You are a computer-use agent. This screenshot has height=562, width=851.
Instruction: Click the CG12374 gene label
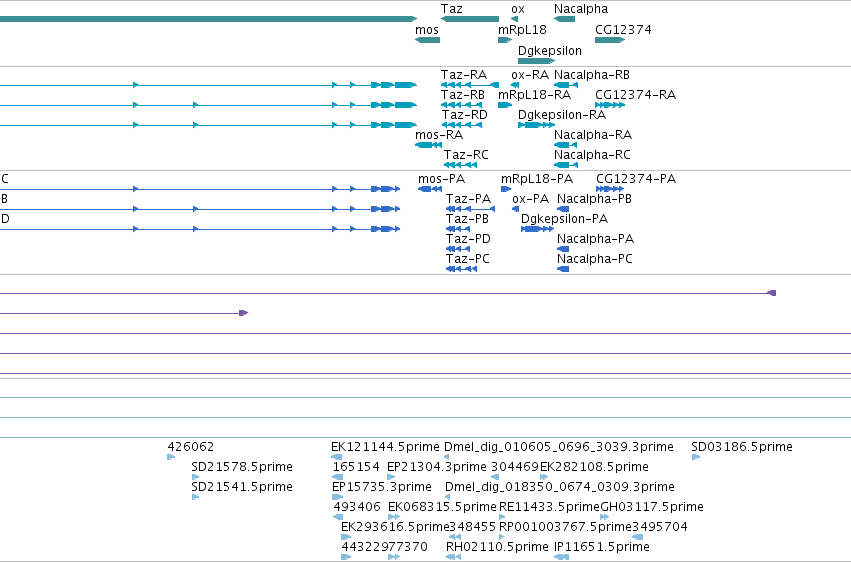pos(623,30)
